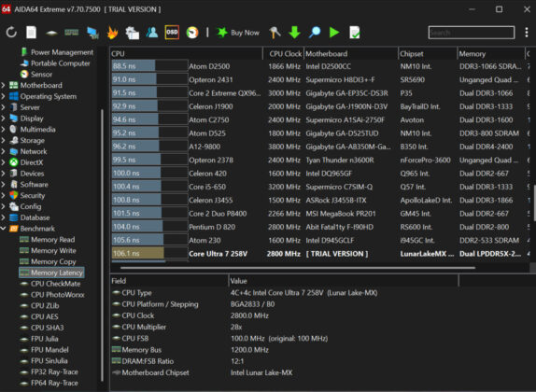The width and height of the screenshot is (536, 392).
Task: Open Memory Copy benchmark
Action: pyautogui.click(x=48, y=261)
